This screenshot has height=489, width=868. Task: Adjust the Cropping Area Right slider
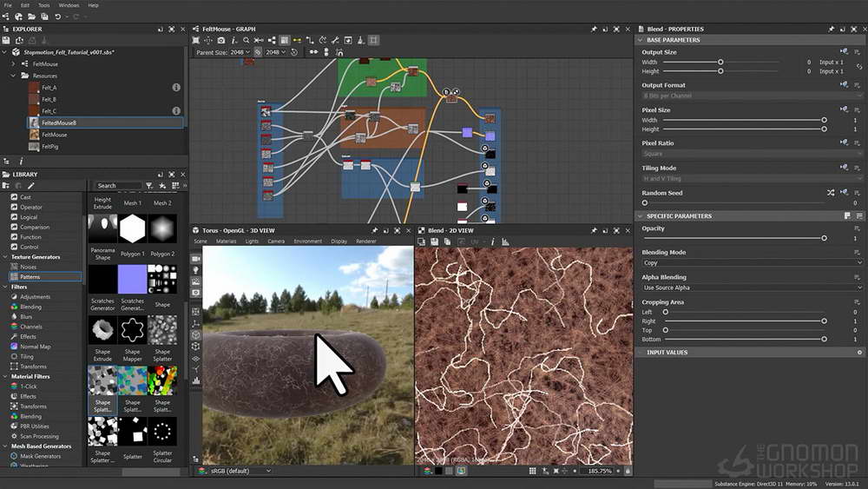(744, 321)
